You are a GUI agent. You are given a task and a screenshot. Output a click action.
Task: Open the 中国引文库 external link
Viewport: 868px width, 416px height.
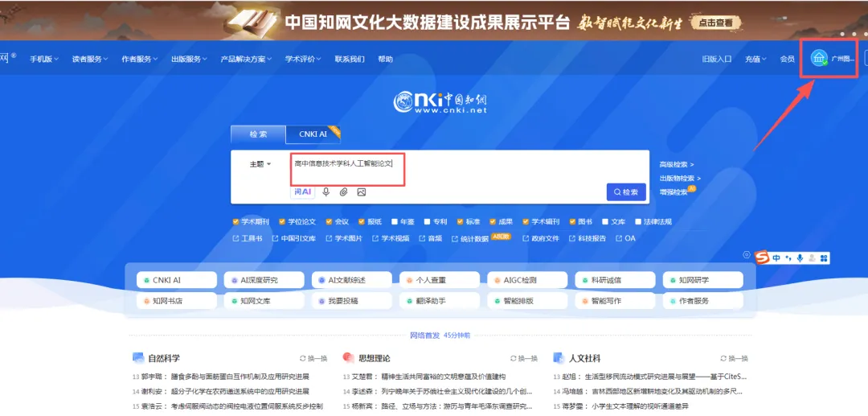(294, 238)
